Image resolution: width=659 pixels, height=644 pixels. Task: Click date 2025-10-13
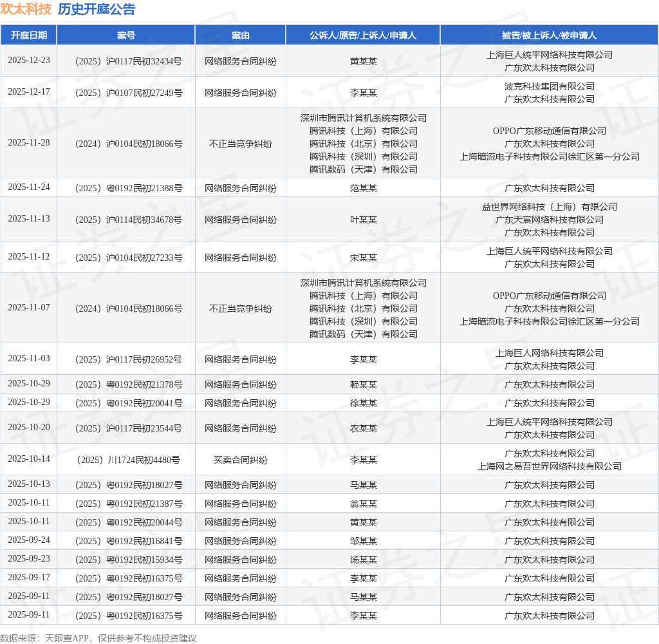coord(29,484)
